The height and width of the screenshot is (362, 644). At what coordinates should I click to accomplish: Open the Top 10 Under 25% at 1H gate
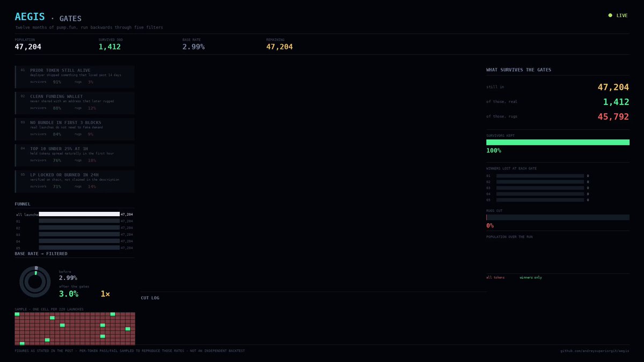(x=75, y=155)
